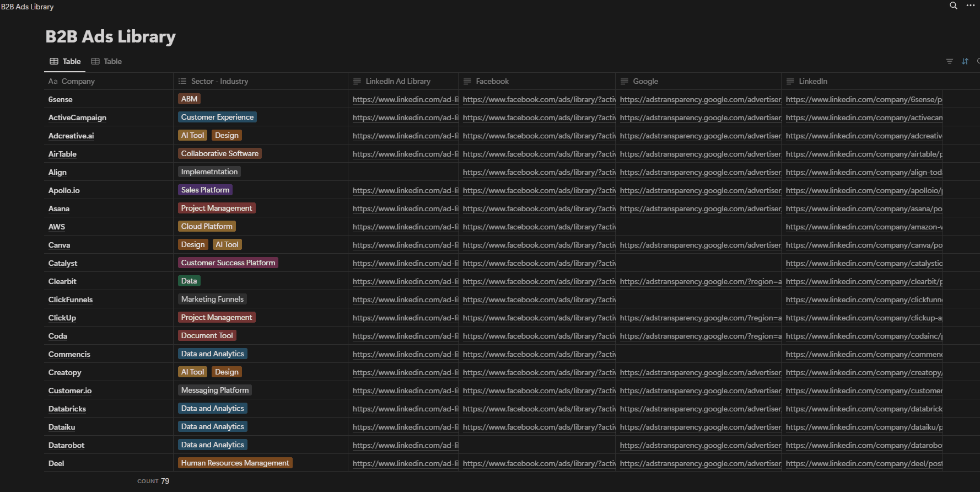Open AirTable LinkedIn ad library link
This screenshot has width=980, height=492.
tap(405, 154)
